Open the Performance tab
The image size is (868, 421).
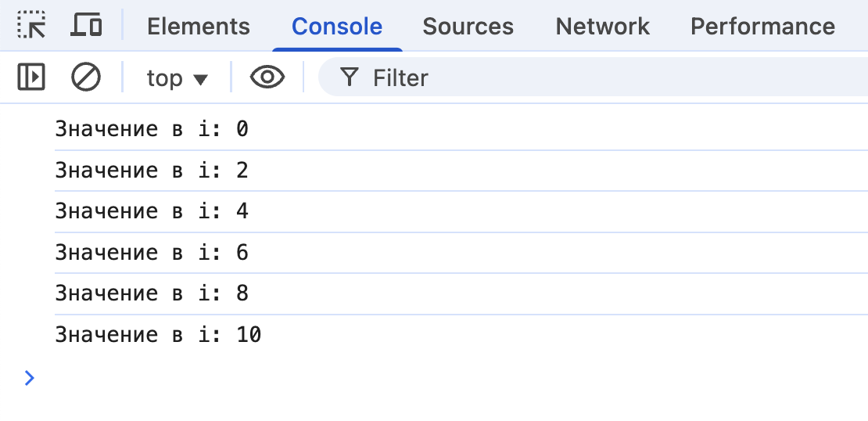[762, 27]
